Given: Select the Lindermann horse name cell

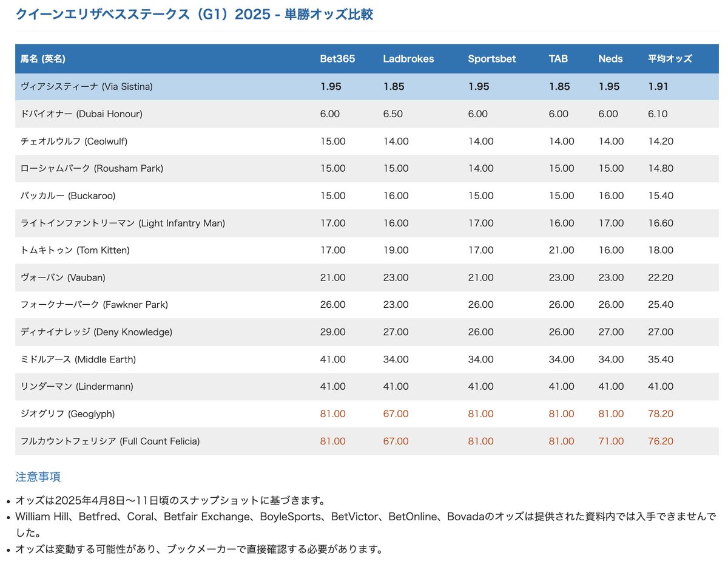Looking at the screenshot, I should pyautogui.click(x=76, y=386).
